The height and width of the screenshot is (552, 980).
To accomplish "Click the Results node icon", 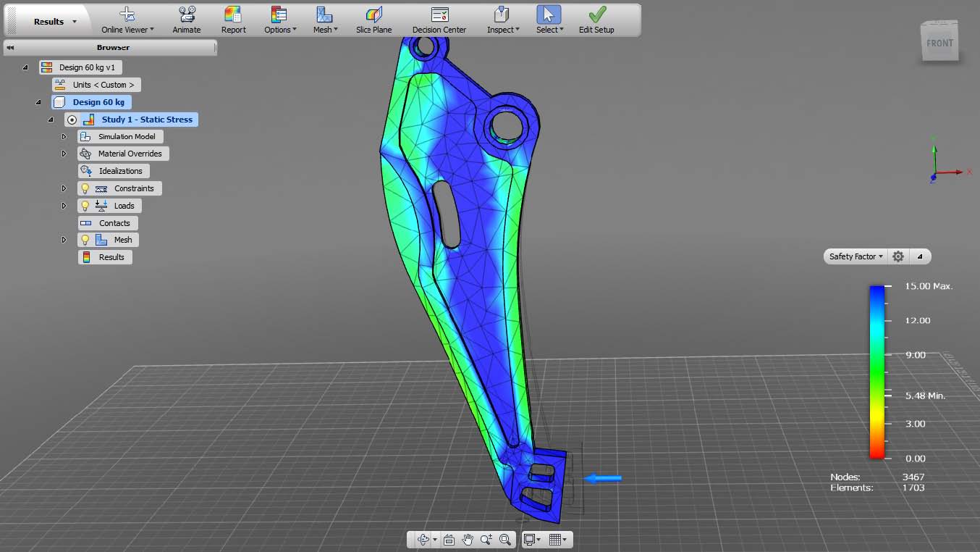I will 86,257.
